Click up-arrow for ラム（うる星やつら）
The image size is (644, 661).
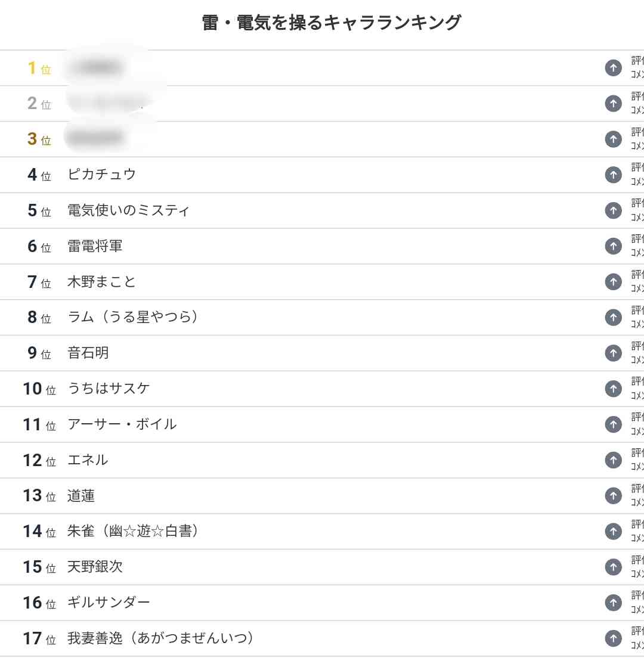(613, 318)
